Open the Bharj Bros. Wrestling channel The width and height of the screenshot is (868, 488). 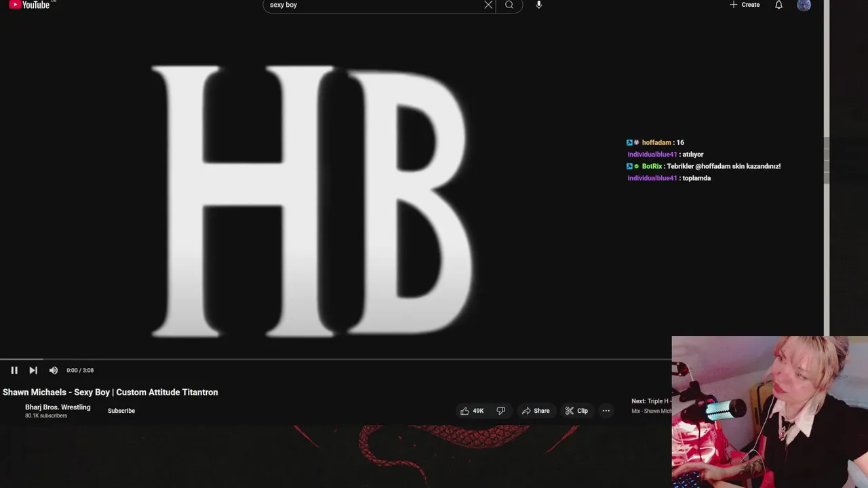[x=58, y=407]
